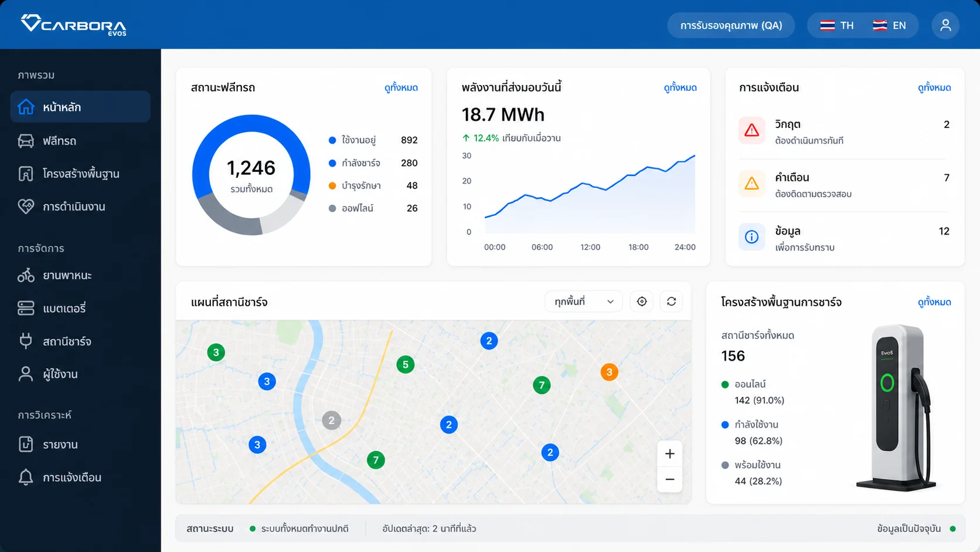
Task: Click the ข้อมูล info alert row
Action: [845, 238]
